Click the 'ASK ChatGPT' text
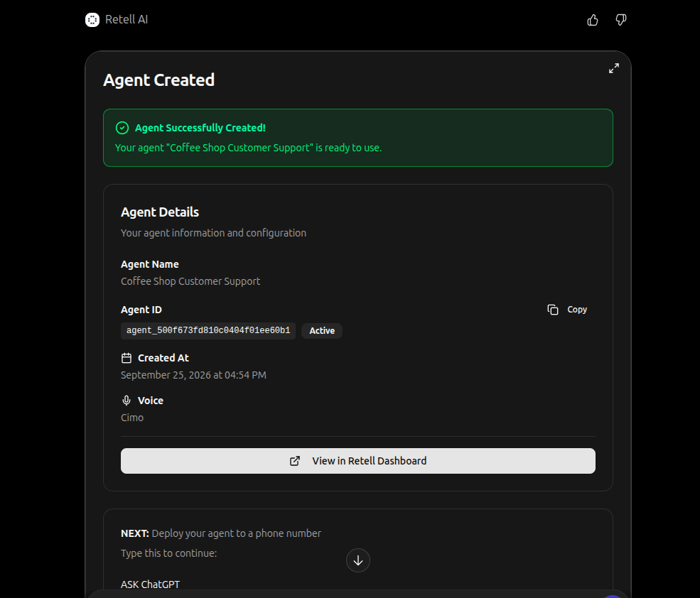The image size is (700, 598). (x=150, y=585)
